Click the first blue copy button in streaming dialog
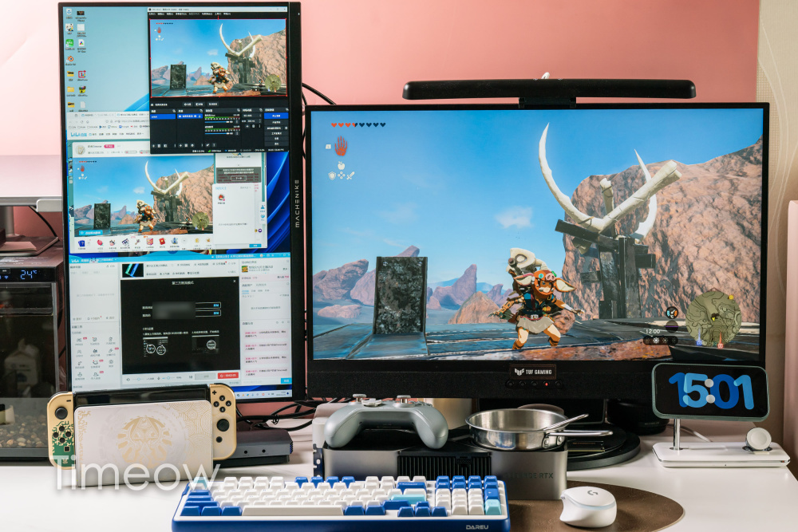798x532 pixels. 216,305
